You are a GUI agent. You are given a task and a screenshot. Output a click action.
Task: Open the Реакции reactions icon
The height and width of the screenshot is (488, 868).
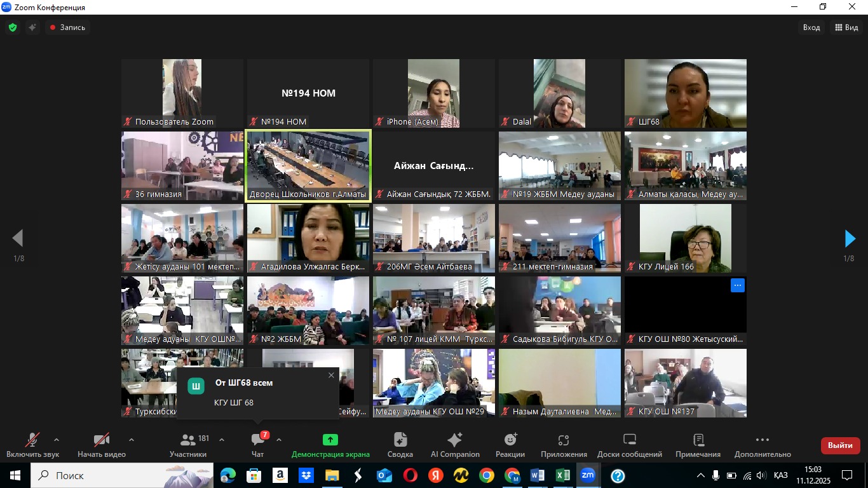tap(510, 440)
